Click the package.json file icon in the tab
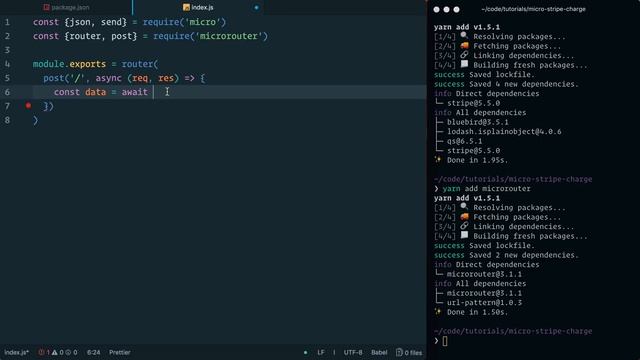This screenshot has height=360, width=640. click(47, 7)
